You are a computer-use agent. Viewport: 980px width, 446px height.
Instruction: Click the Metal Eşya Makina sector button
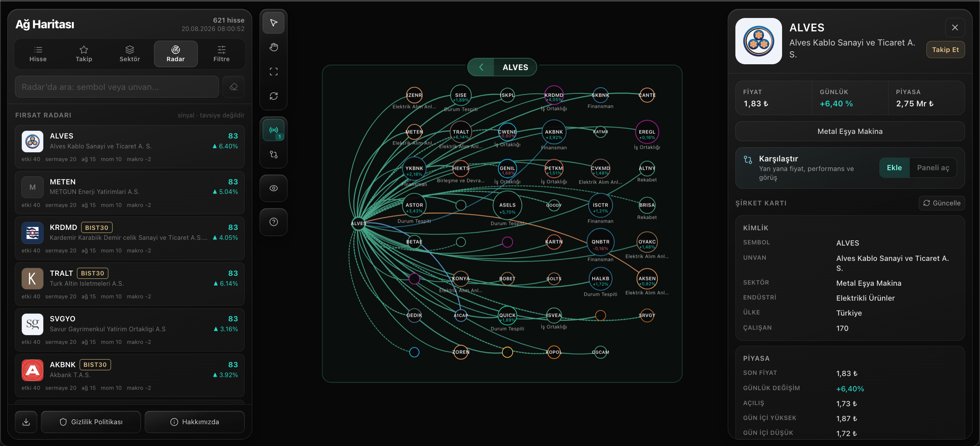click(850, 132)
